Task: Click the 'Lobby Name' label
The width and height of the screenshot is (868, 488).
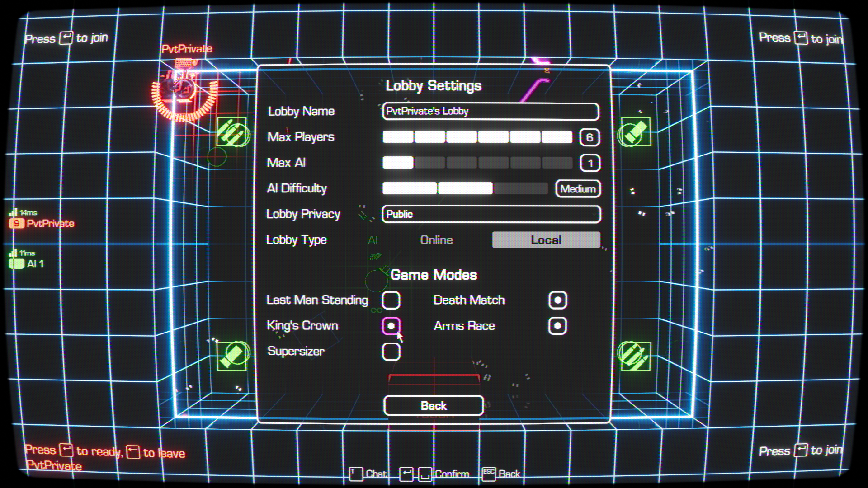Action: (301, 111)
